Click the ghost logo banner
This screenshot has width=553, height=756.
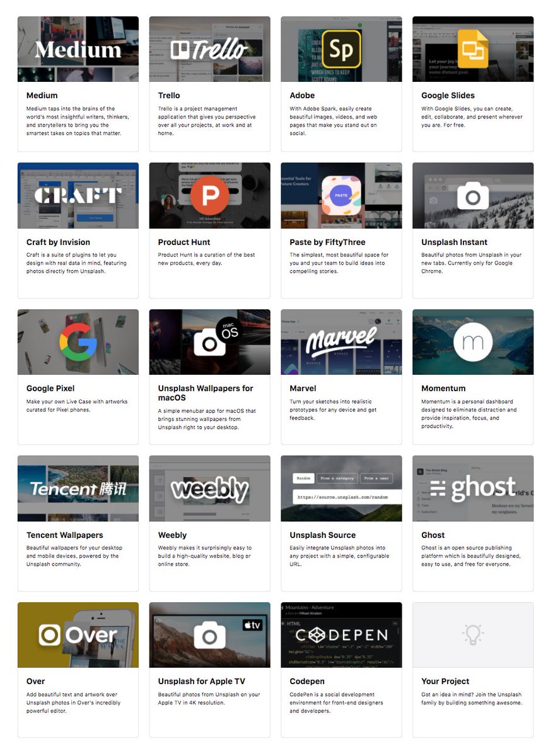pyautogui.click(x=473, y=489)
